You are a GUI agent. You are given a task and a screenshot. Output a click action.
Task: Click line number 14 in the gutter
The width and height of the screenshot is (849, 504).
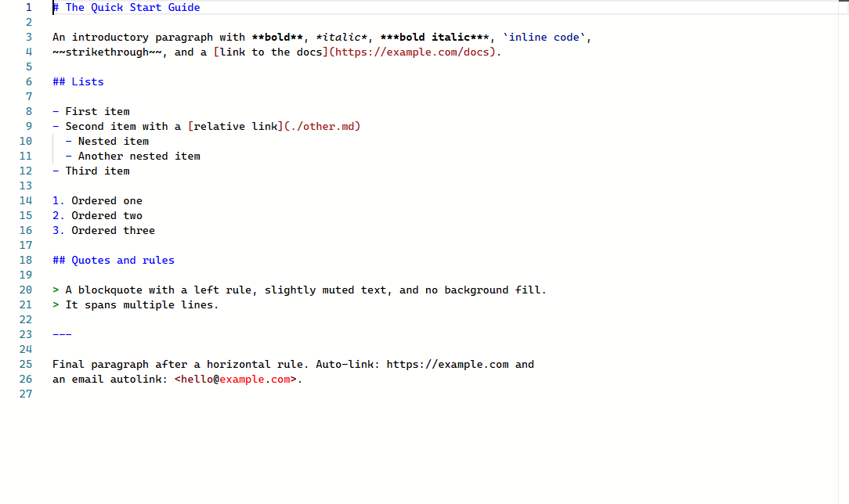pyautogui.click(x=25, y=201)
